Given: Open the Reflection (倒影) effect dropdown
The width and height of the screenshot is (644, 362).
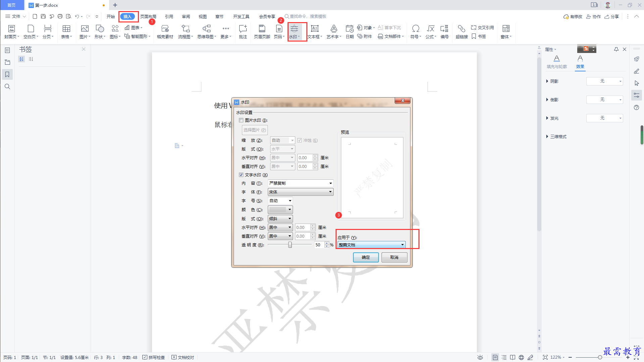Looking at the screenshot, I should [x=604, y=100].
